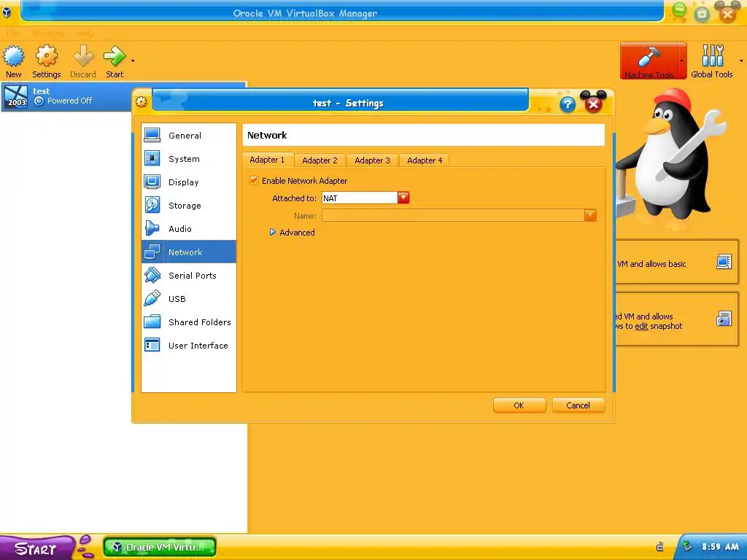Open the System settings category

(x=189, y=158)
